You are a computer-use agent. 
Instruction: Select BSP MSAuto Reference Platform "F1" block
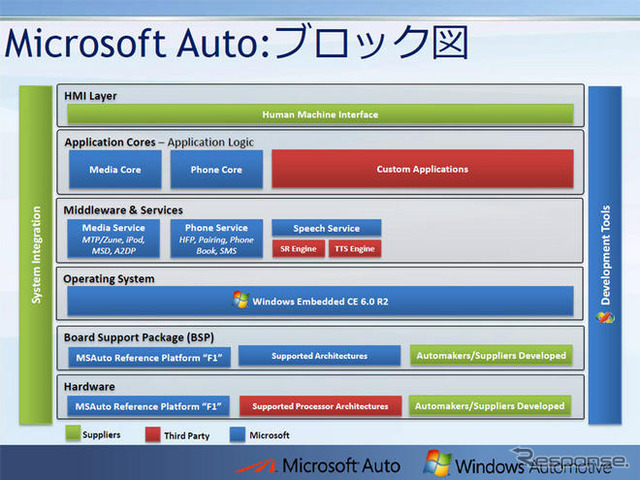coord(149,358)
